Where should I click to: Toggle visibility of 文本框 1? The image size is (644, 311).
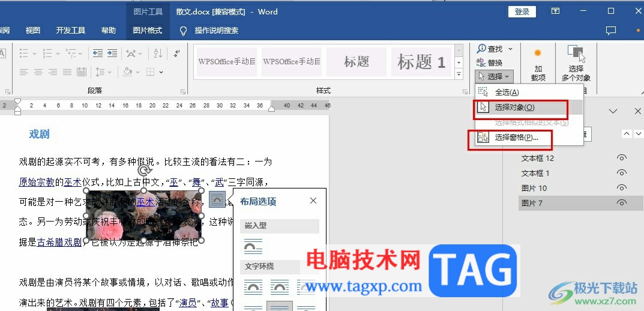click(x=621, y=173)
